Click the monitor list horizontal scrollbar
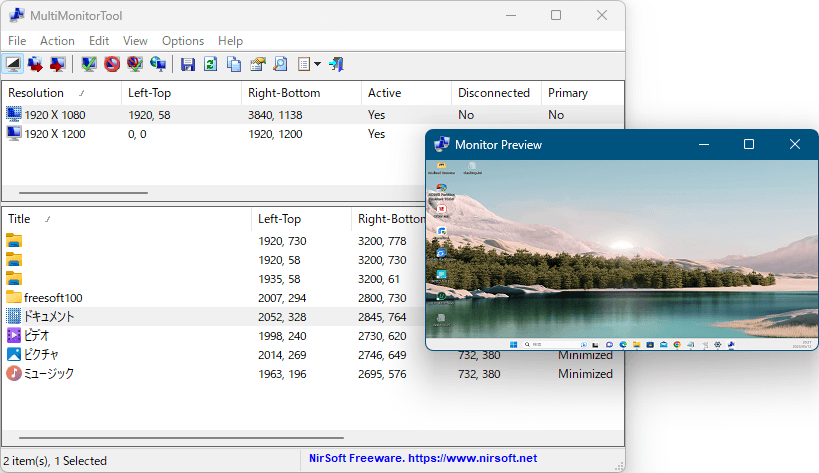Screen dimensions: 819x473 [83, 192]
